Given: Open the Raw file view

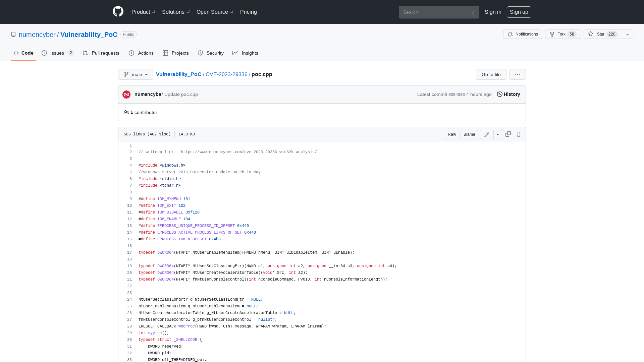Looking at the screenshot, I should tap(452, 134).
